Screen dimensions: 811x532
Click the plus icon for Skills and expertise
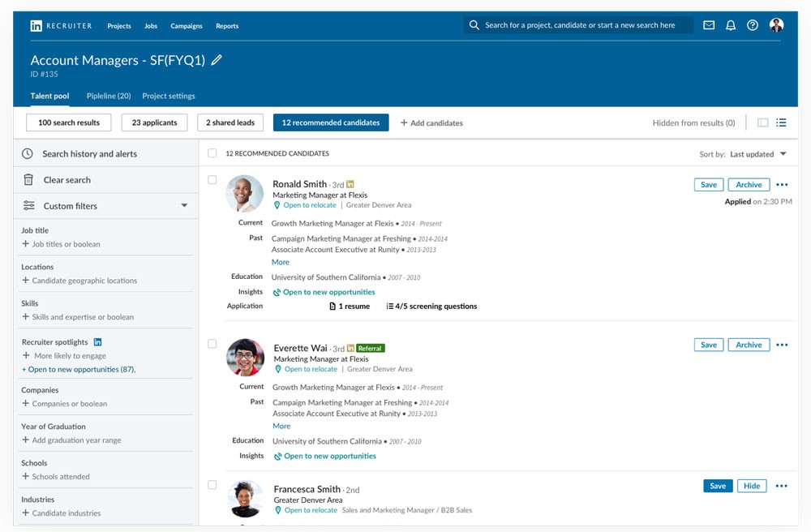tap(25, 316)
